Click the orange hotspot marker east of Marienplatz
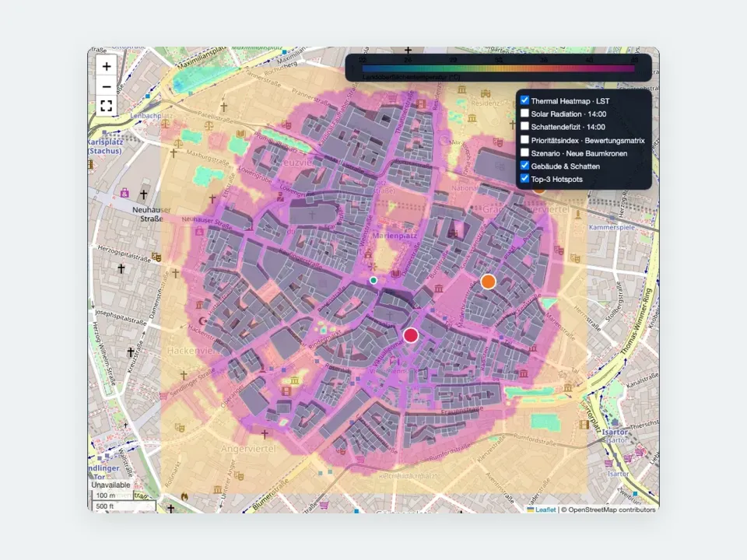This screenshot has height=560, width=747. (x=488, y=282)
